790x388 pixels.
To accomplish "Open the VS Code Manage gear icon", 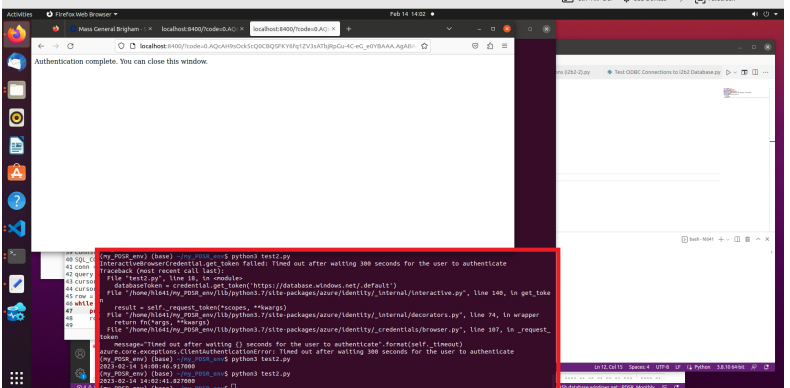I will pyautogui.click(x=80, y=373).
